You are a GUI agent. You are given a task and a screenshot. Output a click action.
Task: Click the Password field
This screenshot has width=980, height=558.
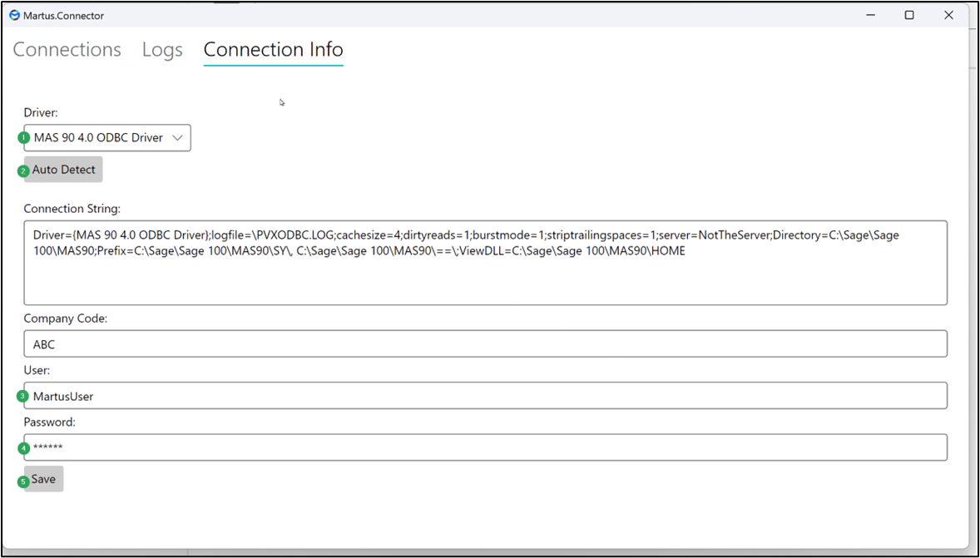pos(486,447)
